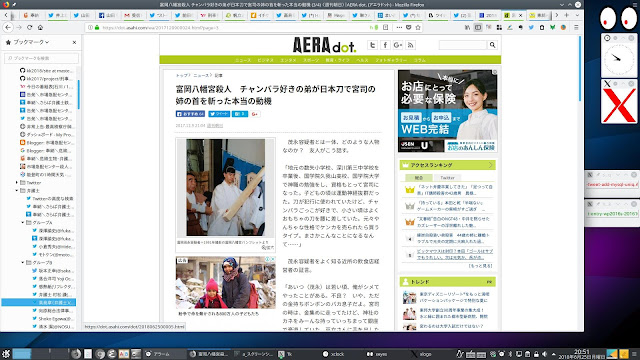This screenshot has height=360, width=640.
Task: Open the ビジネス item in green nav bar
Action: tap(265, 60)
